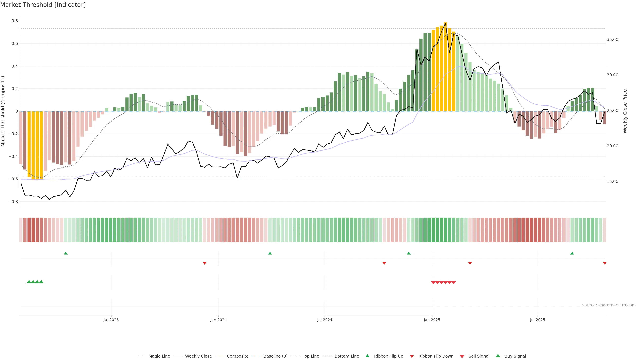Click the Ribbon Flip Up legend triangle icon

point(367,356)
